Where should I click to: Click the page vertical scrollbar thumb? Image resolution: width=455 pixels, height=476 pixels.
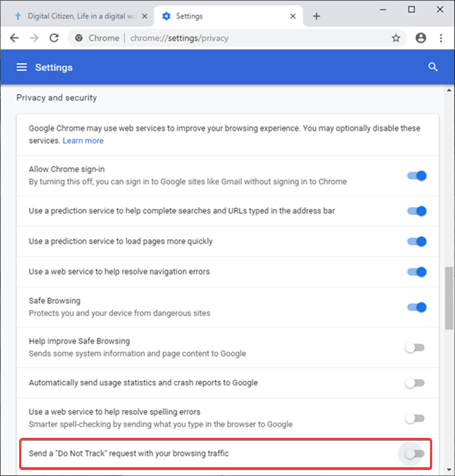click(449, 297)
